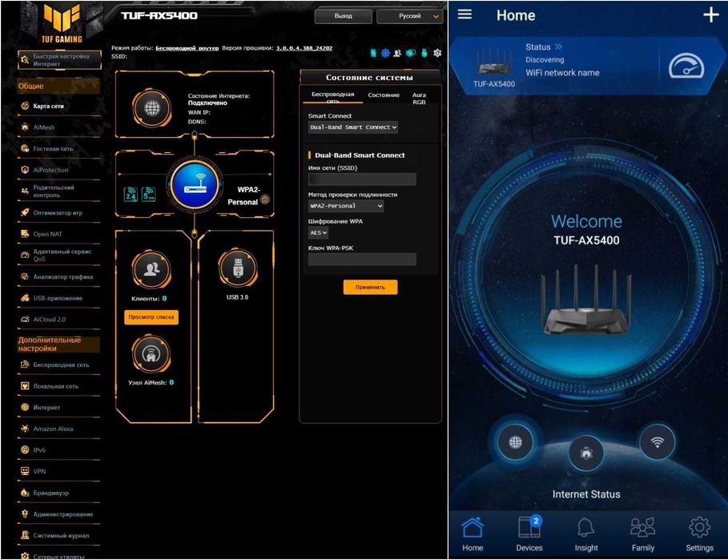
Task: Switch to Aura RGB tab
Action: coord(419,98)
